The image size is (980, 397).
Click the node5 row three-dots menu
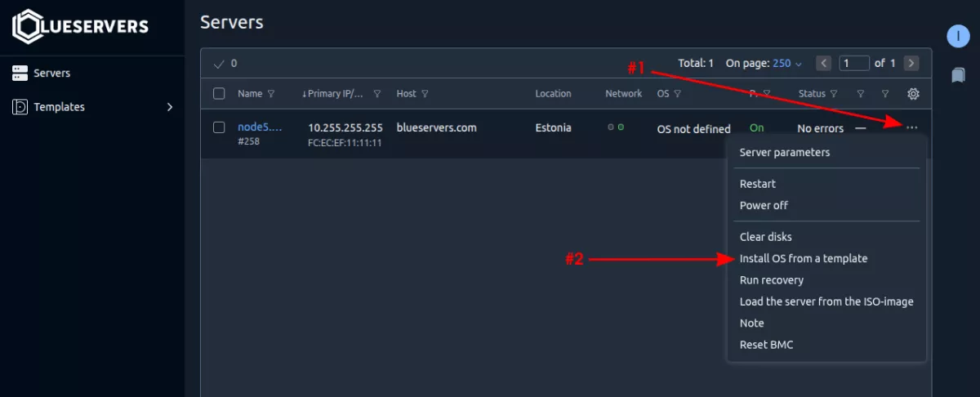pos(912,127)
